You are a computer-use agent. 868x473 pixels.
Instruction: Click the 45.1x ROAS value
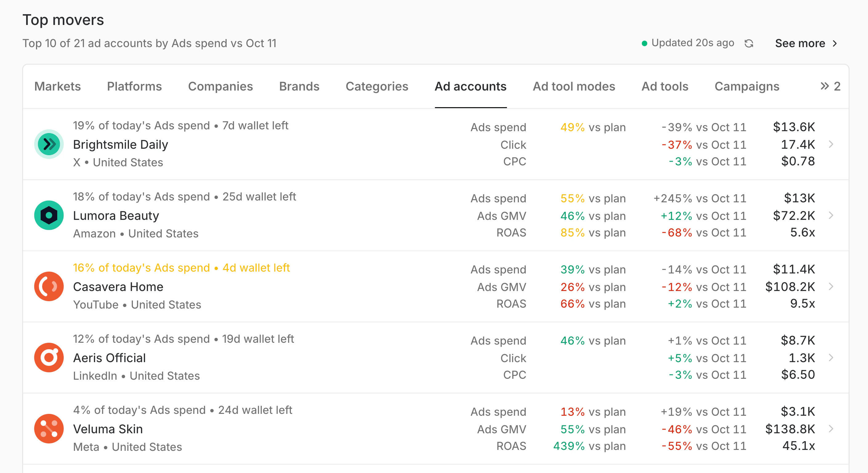coord(798,446)
